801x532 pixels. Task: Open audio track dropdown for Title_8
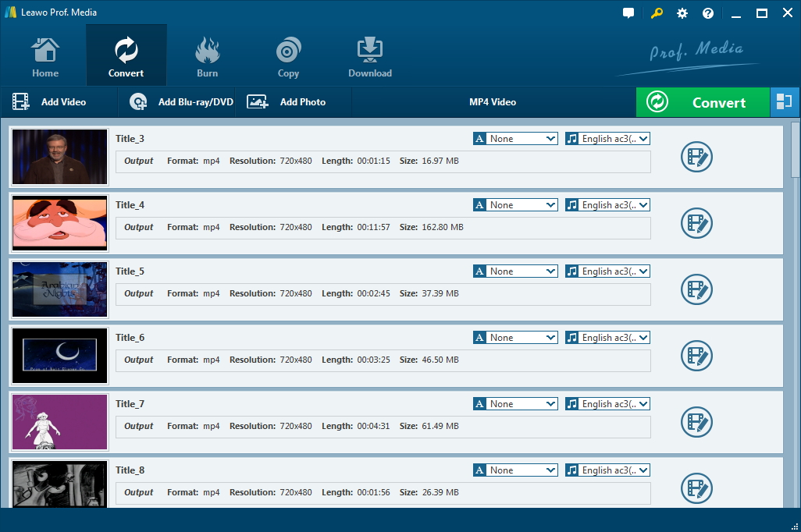607,470
